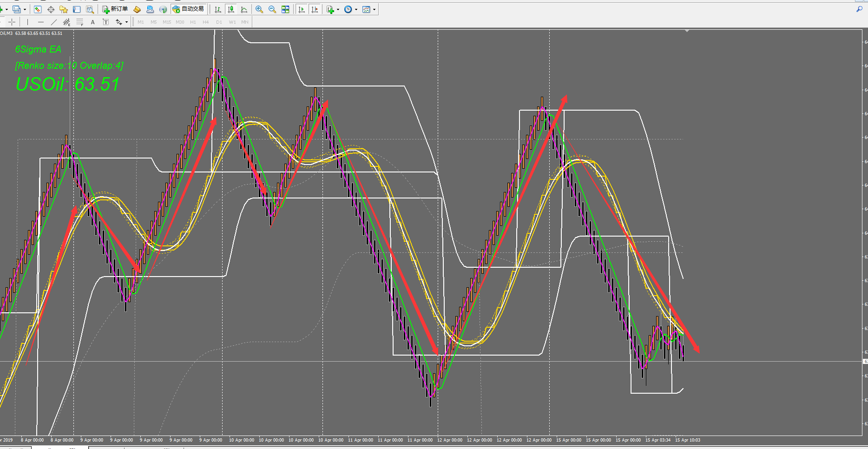Click the Zoom In magnifier icon
The width and height of the screenshot is (868, 449).
259,9
